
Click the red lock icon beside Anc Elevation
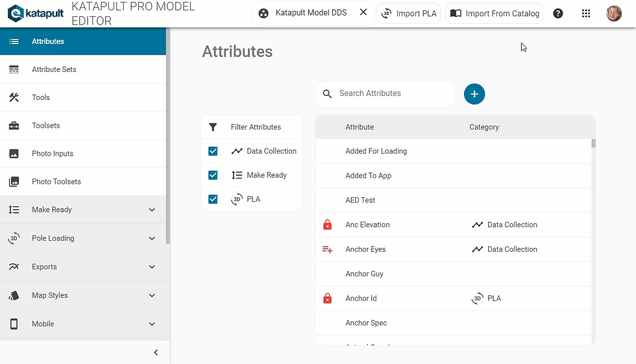pyautogui.click(x=327, y=224)
